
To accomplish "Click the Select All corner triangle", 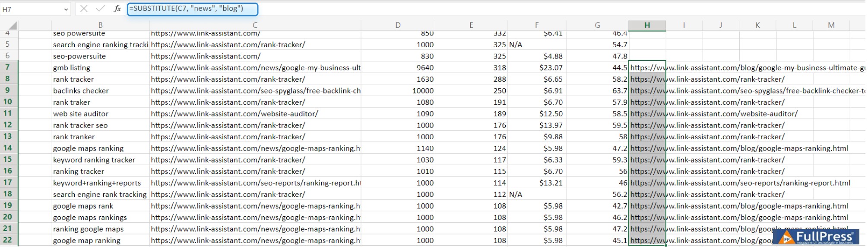I will (12, 26).
